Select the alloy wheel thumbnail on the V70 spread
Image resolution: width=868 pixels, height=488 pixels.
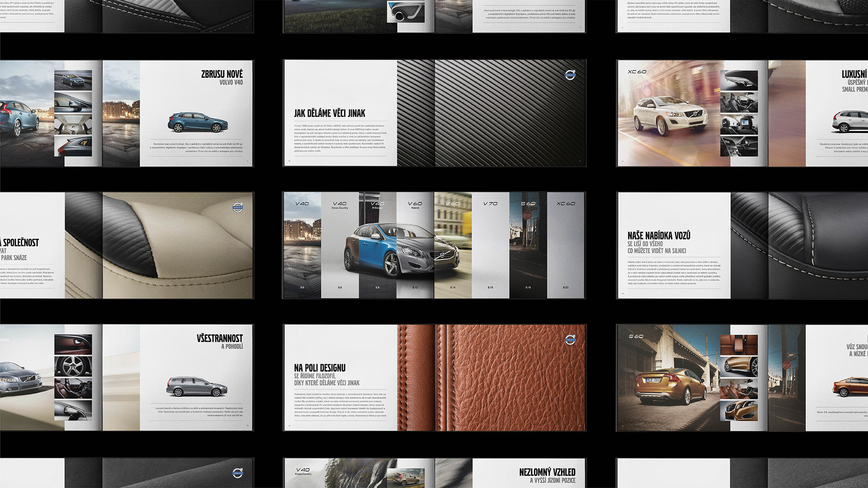coord(73,366)
